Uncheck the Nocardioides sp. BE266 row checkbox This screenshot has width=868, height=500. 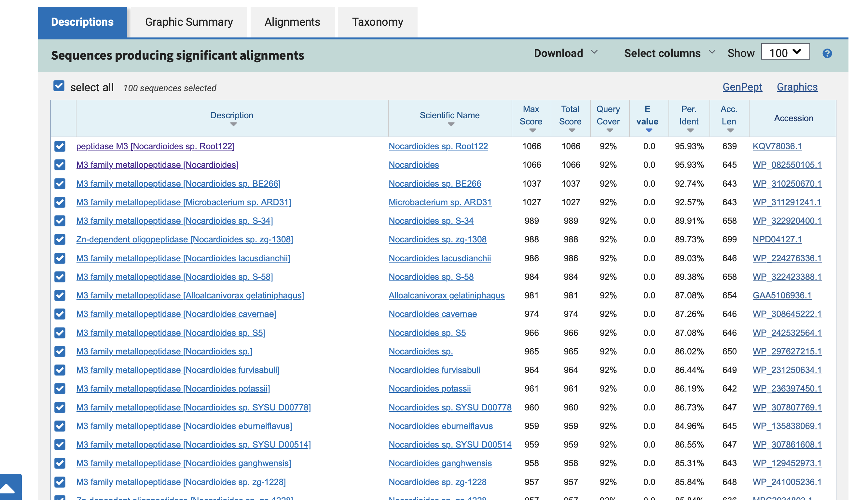60,184
